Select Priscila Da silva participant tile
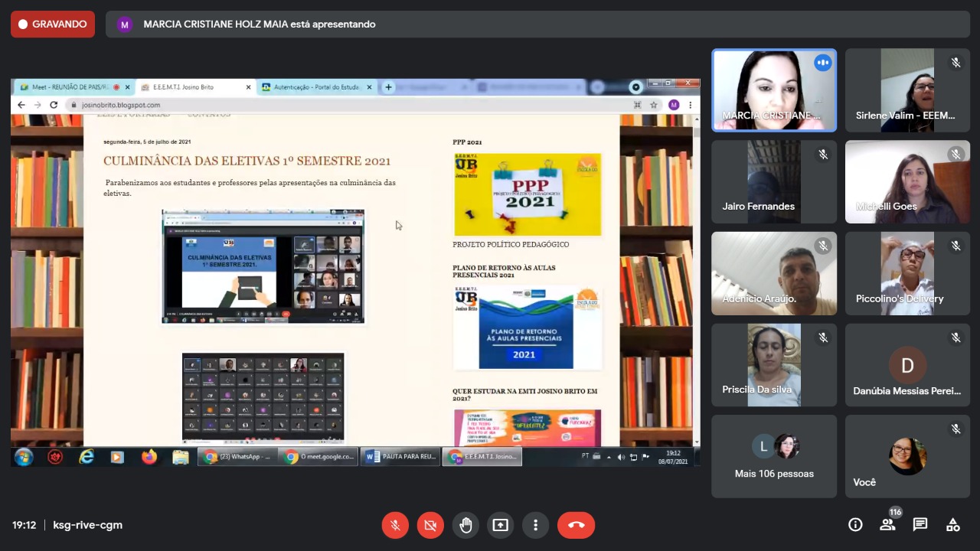Screen dimensions: 980x551 click(x=774, y=365)
